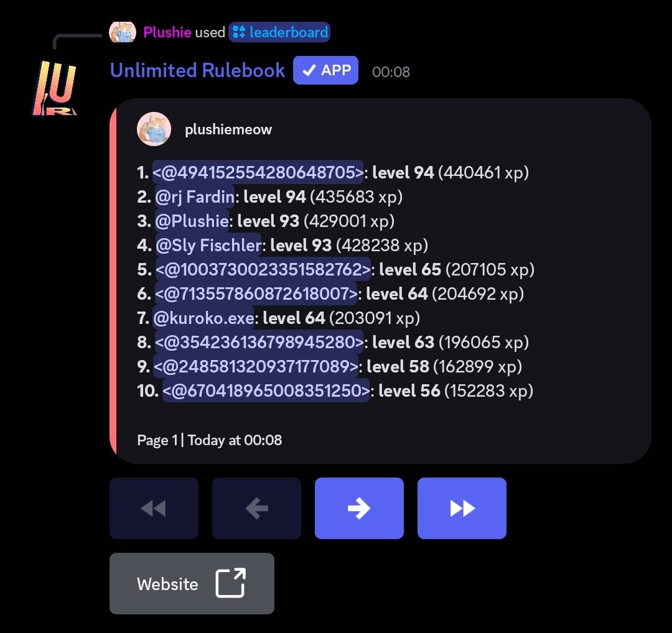The width and height of the screenshot is (672, 633).
Task: Click the 00:08 message timestamp
Action: 391,72
